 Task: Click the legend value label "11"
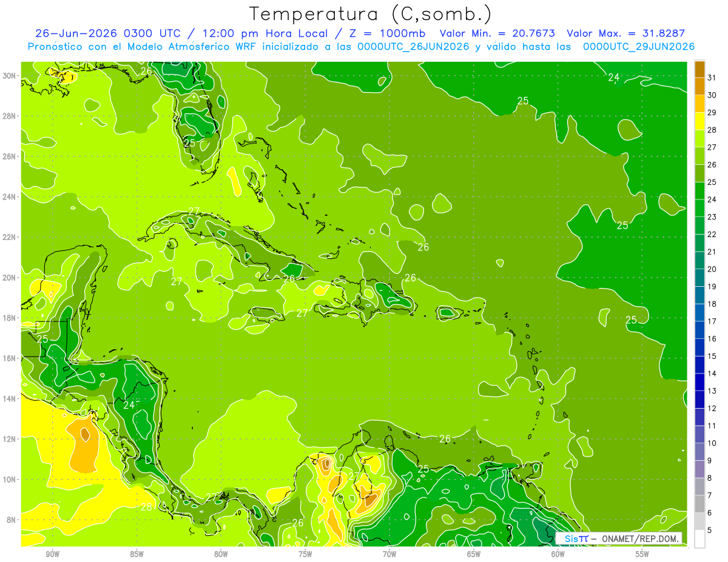[x=712, y=426]
